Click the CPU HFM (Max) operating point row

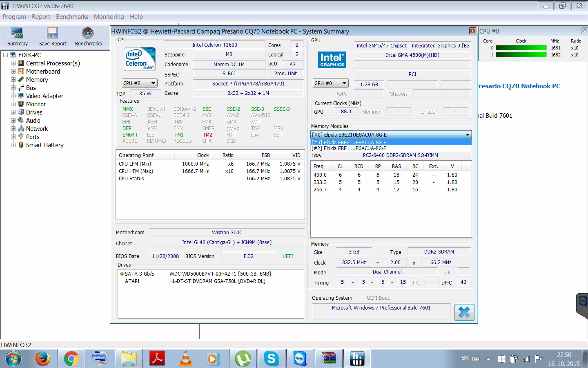coord(210,171)
